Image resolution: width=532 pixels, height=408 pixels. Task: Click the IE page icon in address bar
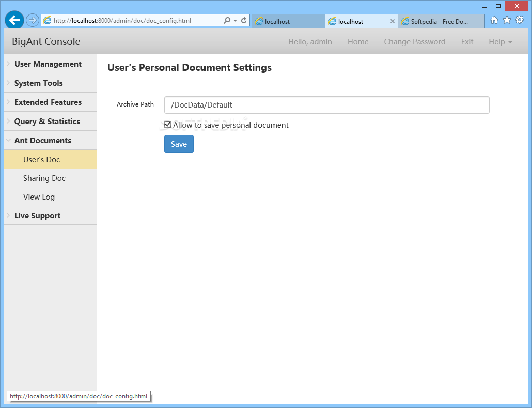pos(47,20)
